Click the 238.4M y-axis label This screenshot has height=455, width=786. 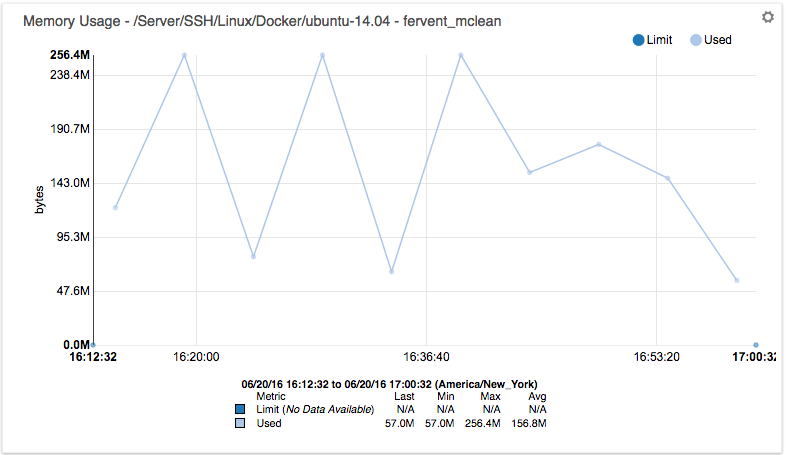pyautogui.click(x=70, y=75)
